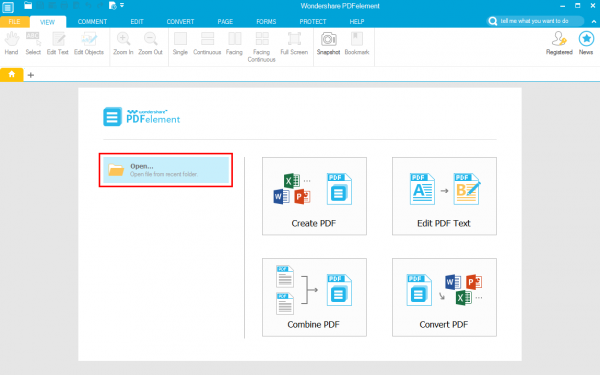Click the undo arrow in title bar
The width and height of the screenshot is (600, 375).
click(x=88, y=5)
